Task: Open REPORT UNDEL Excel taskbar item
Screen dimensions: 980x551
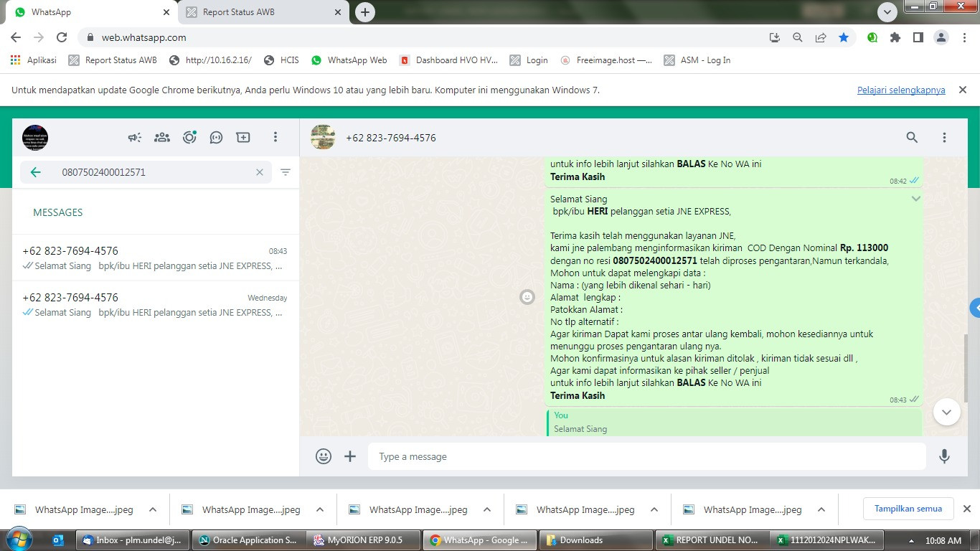Action: coord(712,540)
